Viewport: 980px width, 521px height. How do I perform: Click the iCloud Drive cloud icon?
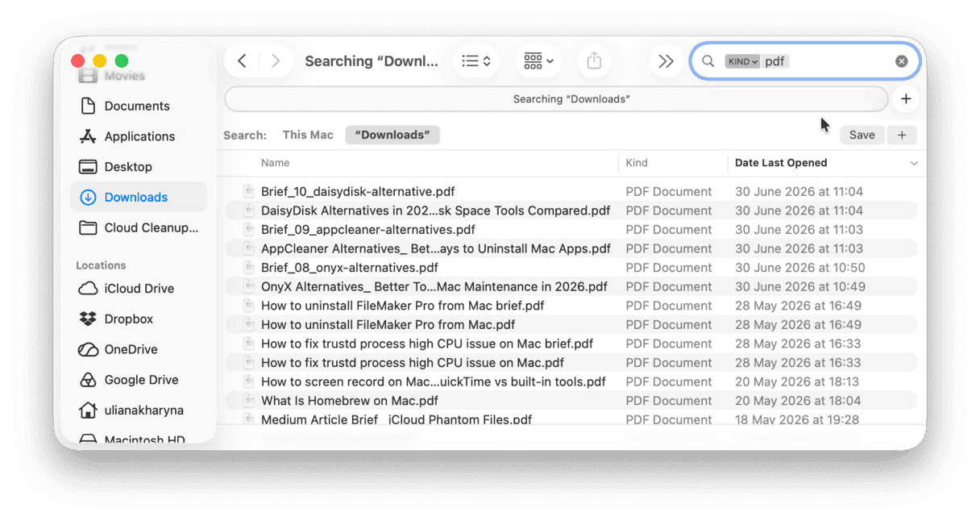88,289
